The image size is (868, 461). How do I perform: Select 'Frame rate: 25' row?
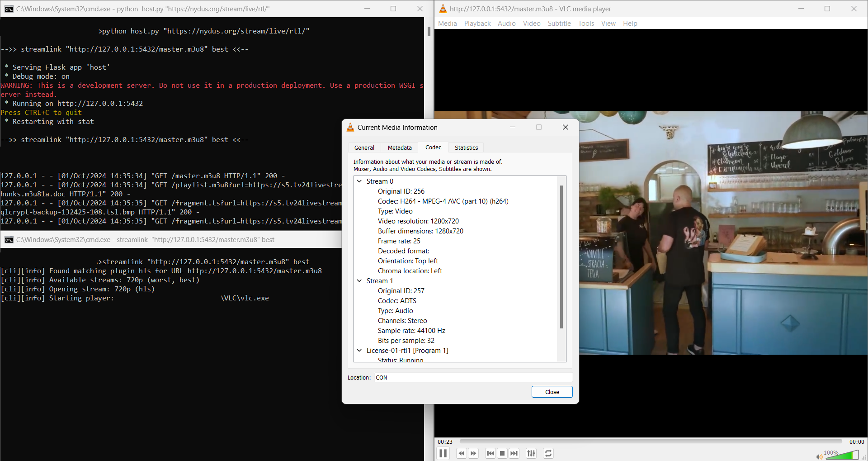tap(399, 241)
